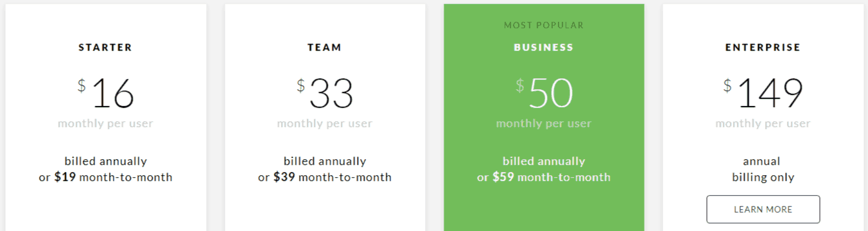Click the $19 month-to-month Starter text
Image resolution: width=868 pixels, height=231 pixels.
point(105,177)
